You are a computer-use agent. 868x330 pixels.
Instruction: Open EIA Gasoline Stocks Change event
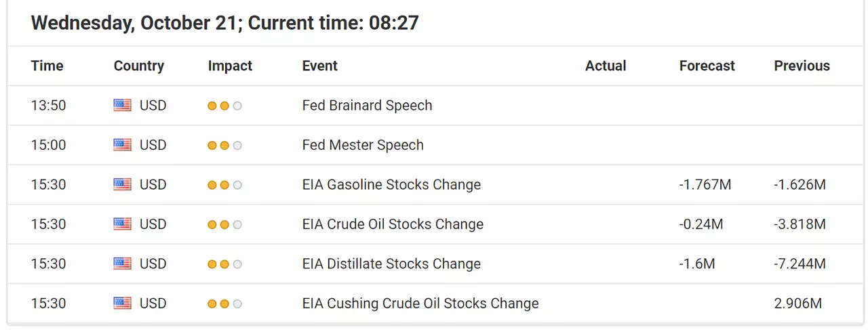[x=391, y=184]
